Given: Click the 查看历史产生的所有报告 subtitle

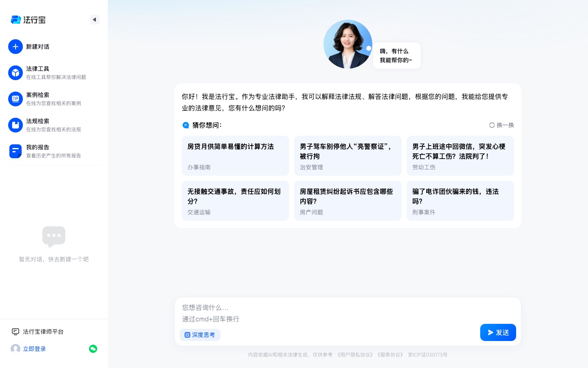Looking at the screenshot, I should [53, 156].
